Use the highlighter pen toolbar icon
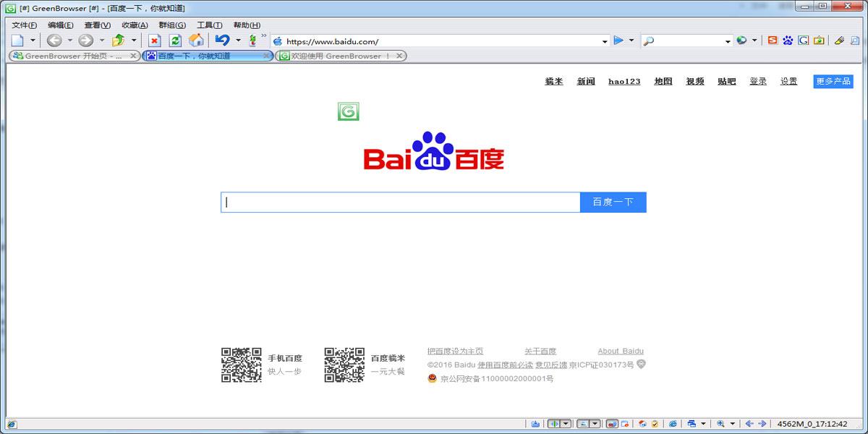 click(838, 40)
